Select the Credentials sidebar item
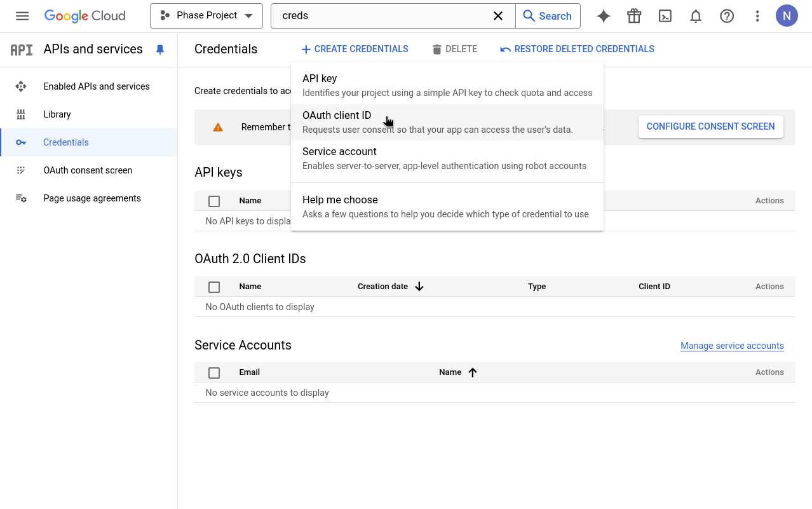Image resolution: width=812 pixels, height=509 pixels. pos(89,142)
